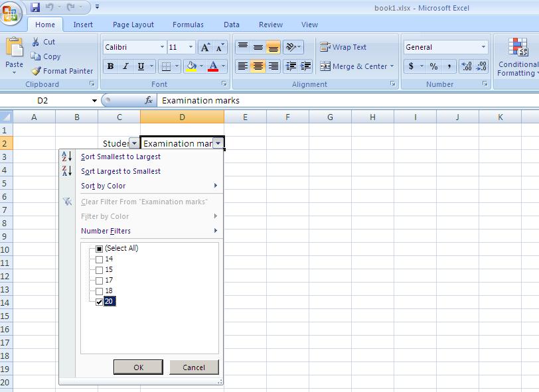This screenshot has height=392, width=539.
Task: Switch to the Page Layout tab
Action: [x=133, y=25]
